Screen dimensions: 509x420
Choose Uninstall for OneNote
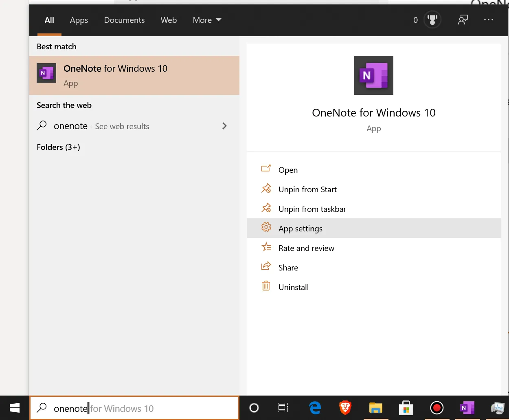(374, 287)
